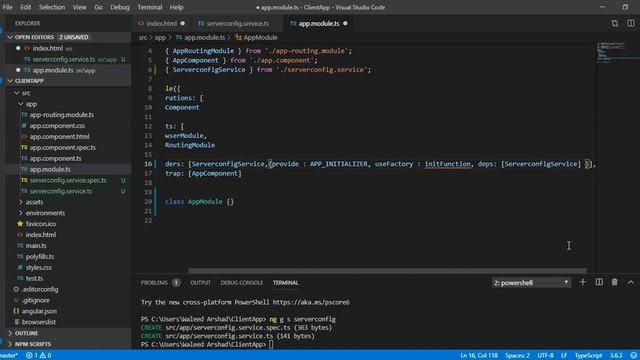Switch to the Debug Console tab

coord(242,282)
